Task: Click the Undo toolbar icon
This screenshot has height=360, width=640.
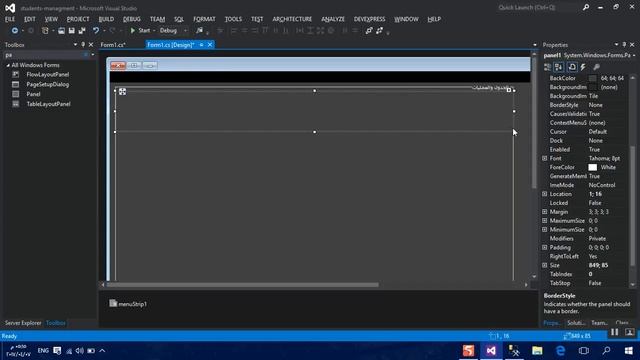Action: coord(96,31)
